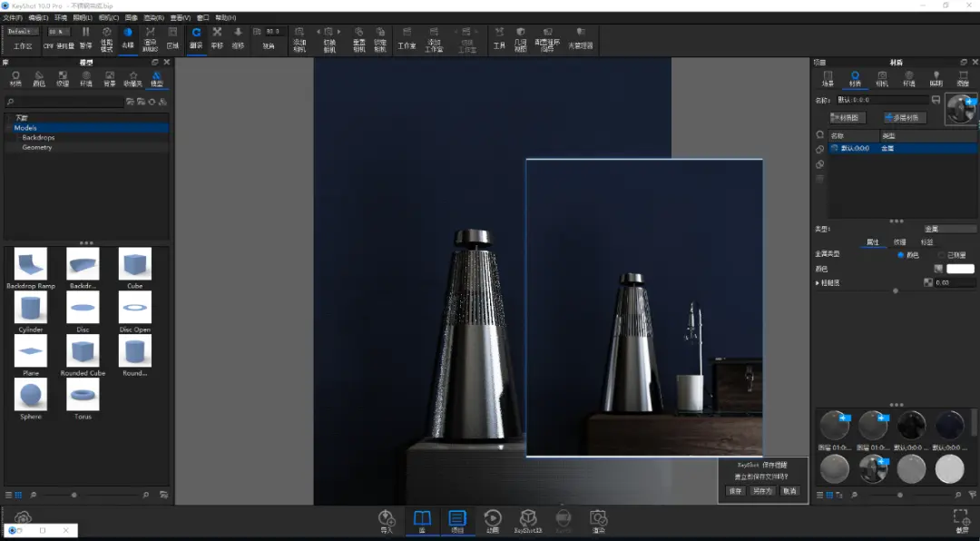
Task: Open the Geometry View (几何视图) tool
Action: click(520, 36)
